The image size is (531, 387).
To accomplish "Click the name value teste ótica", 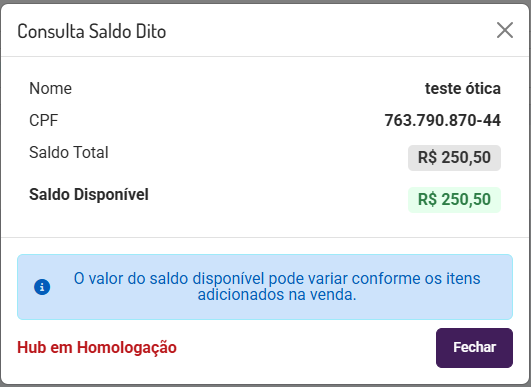I will click(x=463, y=89).
